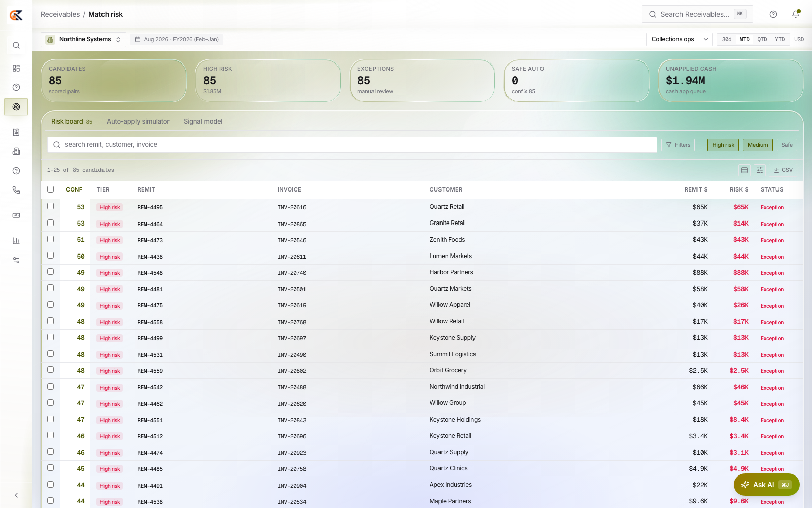Check the REM-4438 row checkbox
This screenshot has height=508, width=812.
click(x=50, y=256)
